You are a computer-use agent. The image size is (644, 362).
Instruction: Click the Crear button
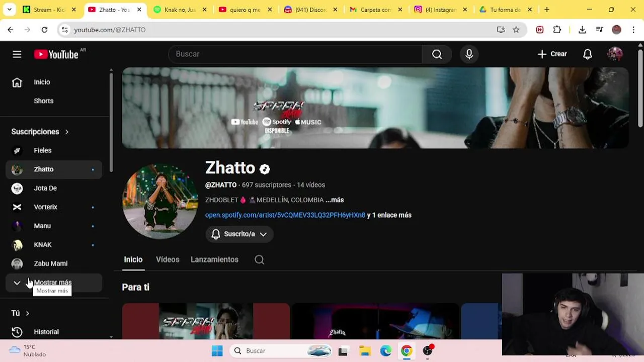pyautogui.click(x=552, y=54)
